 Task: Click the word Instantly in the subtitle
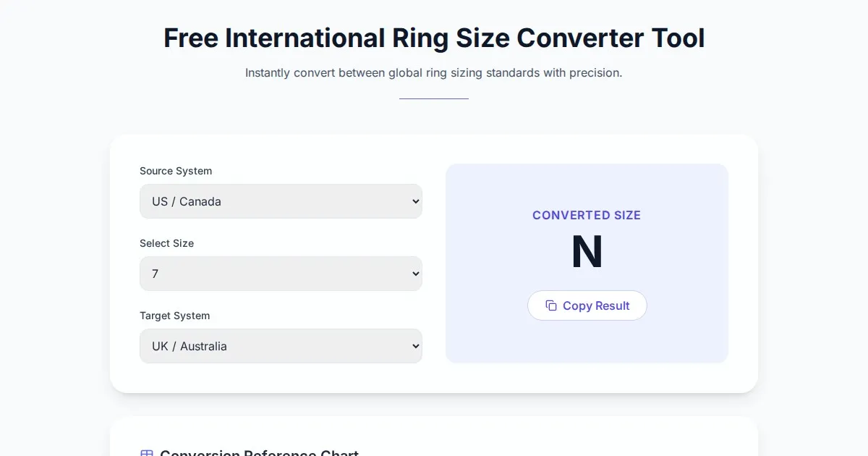click(x=268, y=72)
